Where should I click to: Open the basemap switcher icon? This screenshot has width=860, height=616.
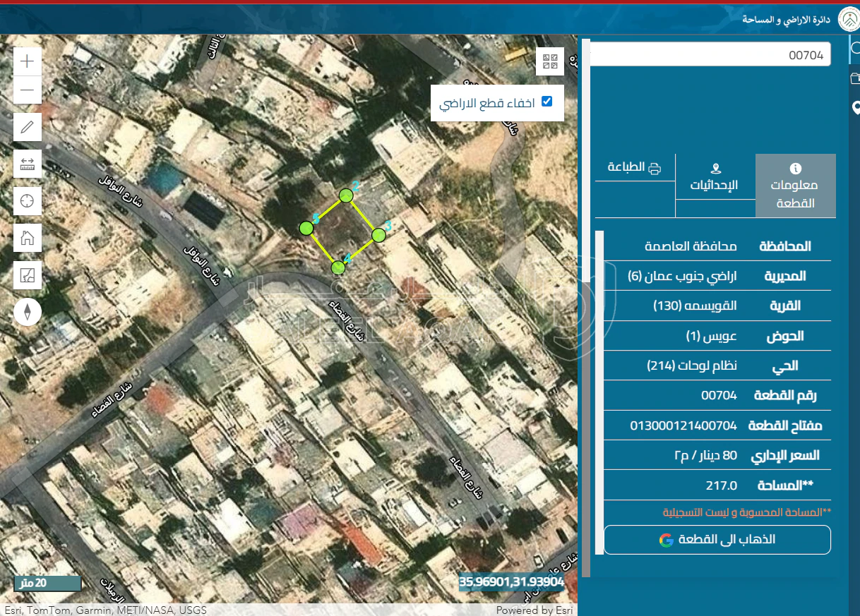(x=28, y=274)
